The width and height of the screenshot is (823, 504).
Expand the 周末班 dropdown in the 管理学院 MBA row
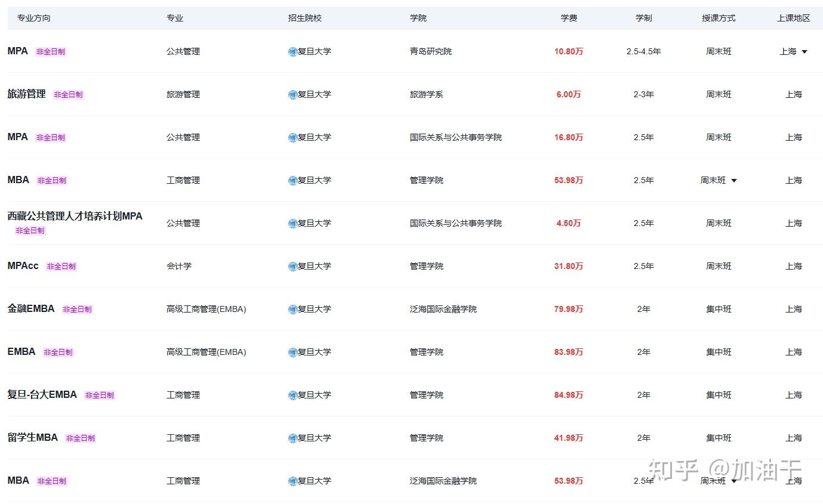pos(734,181)
